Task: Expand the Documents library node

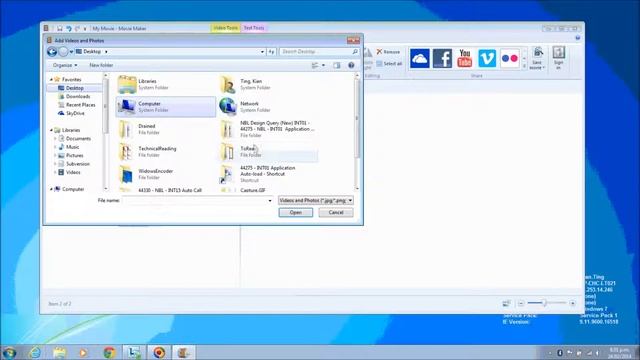Action: coord(55,139)
